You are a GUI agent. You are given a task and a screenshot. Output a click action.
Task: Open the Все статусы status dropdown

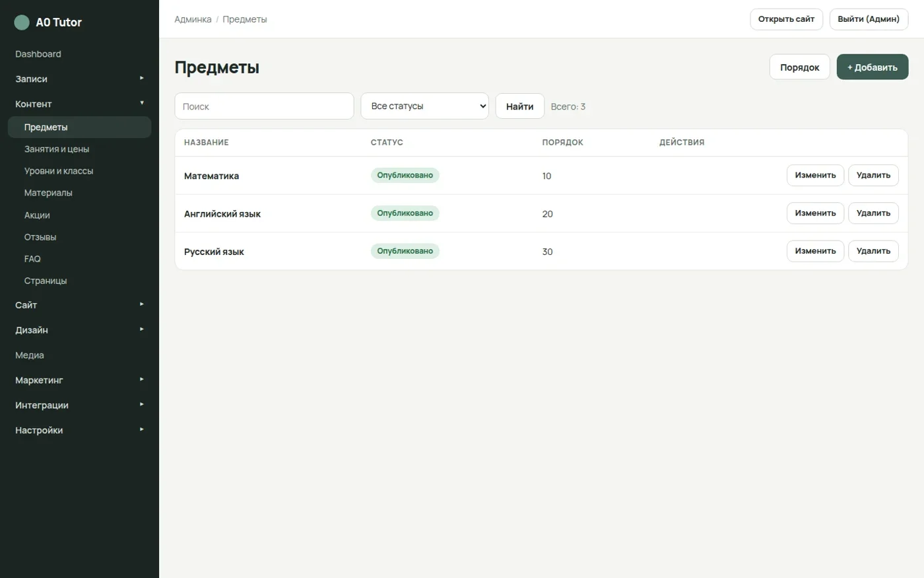(424, 106)
